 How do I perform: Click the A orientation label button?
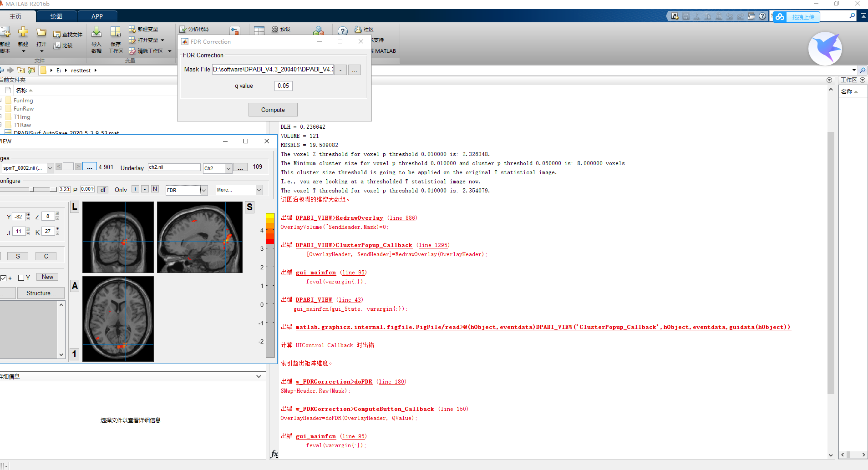(x=75, y=286)
